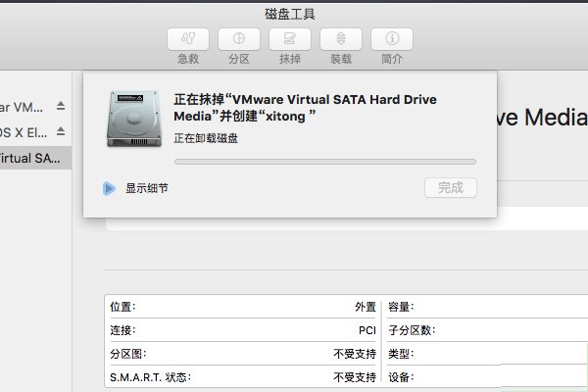Click the 正在卸载磁盘 status text
The image size is (588, 392).
[x=206, y=138]
